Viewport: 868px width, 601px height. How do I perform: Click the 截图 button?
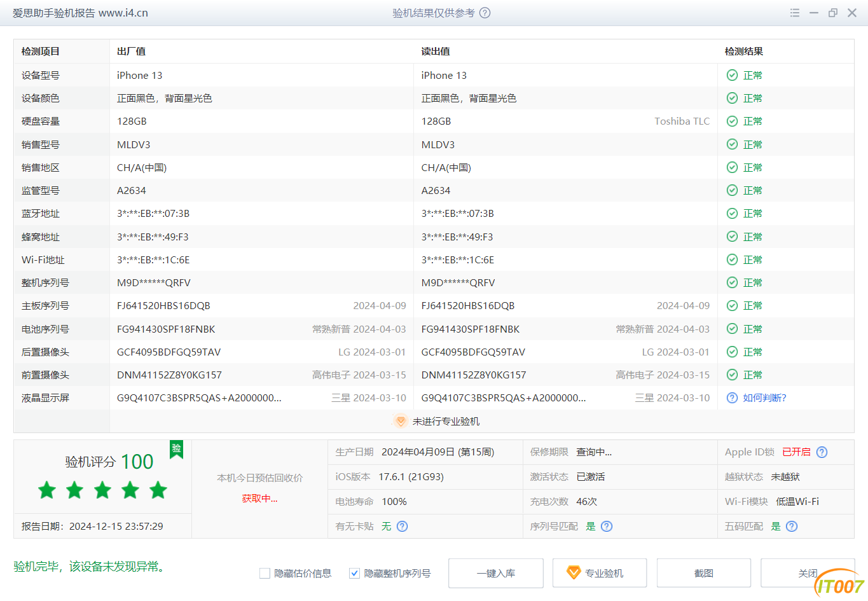coord(704,573)
